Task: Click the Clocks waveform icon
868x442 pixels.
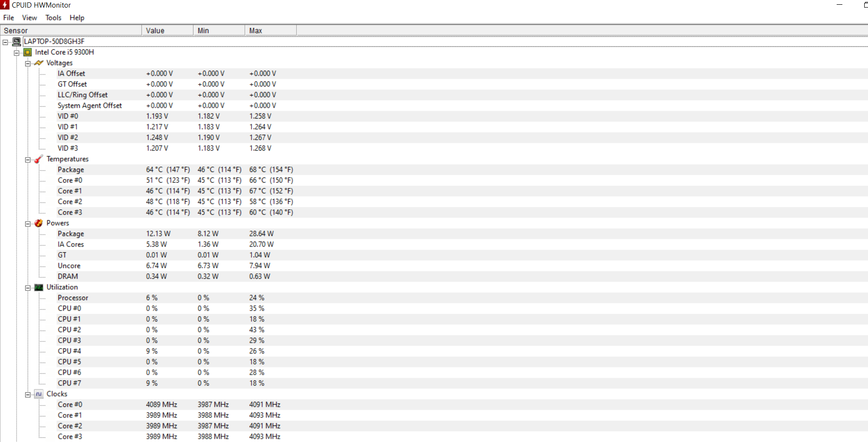Action: point(39,394)
